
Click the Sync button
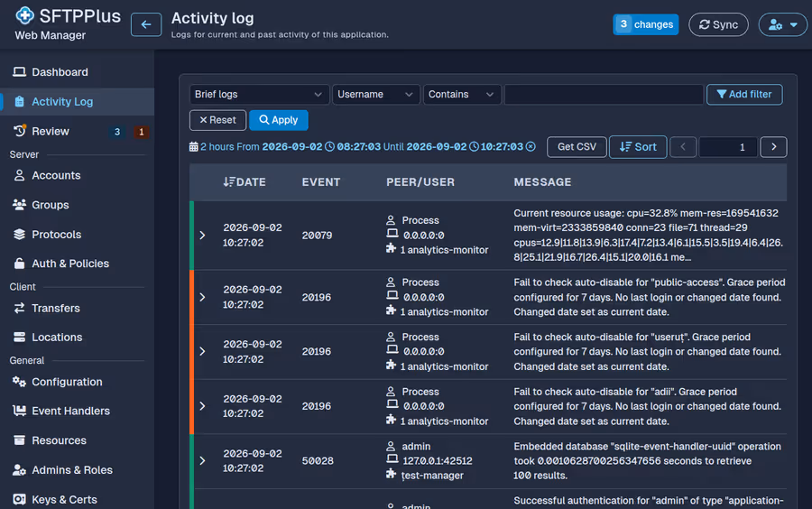pyautogui.click(x=718, y=24)
